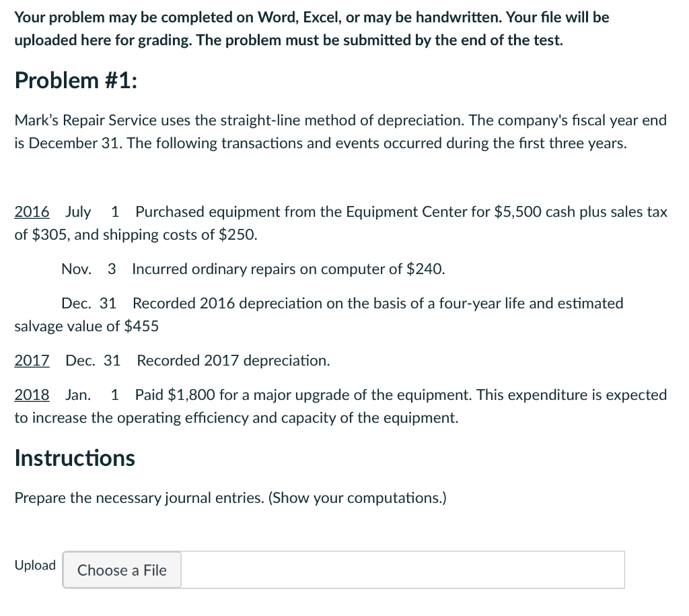This screenshot has width=689, height=616.
Task: Click the underlined 2018 date label
Action: click(x=32, y=395)
